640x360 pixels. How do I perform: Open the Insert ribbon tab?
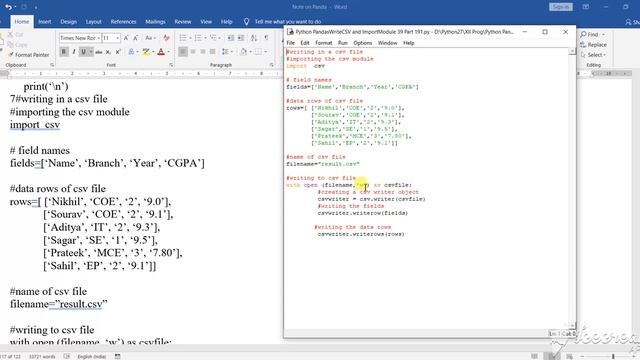click(45, 22)
